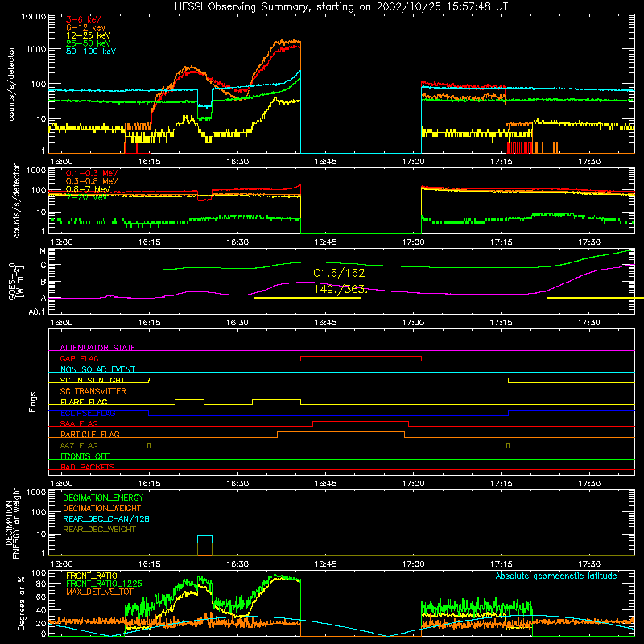Click the 0.1-0.3 MeV legend label

pos(92,173)
